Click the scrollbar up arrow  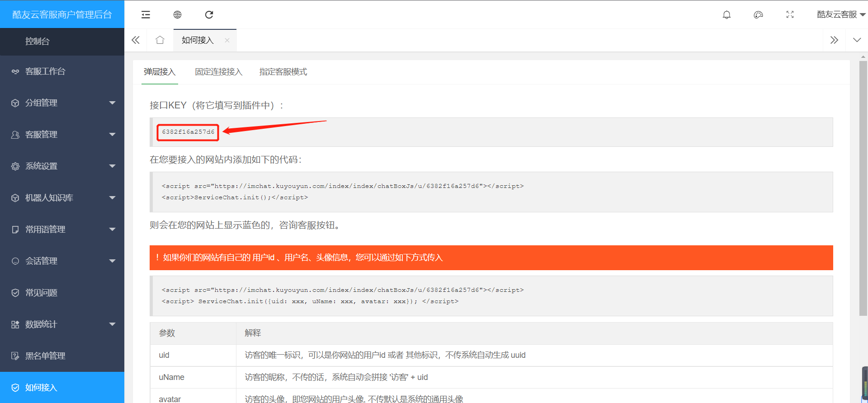(863, 57)
